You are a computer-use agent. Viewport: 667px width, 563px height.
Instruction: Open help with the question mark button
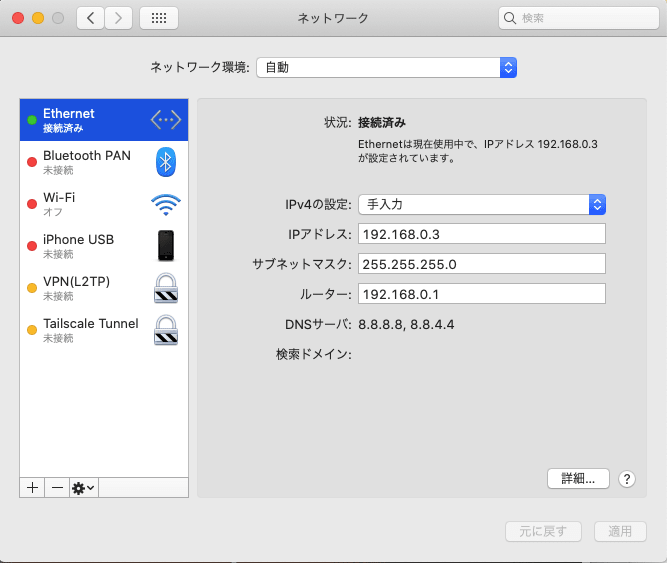627,479
